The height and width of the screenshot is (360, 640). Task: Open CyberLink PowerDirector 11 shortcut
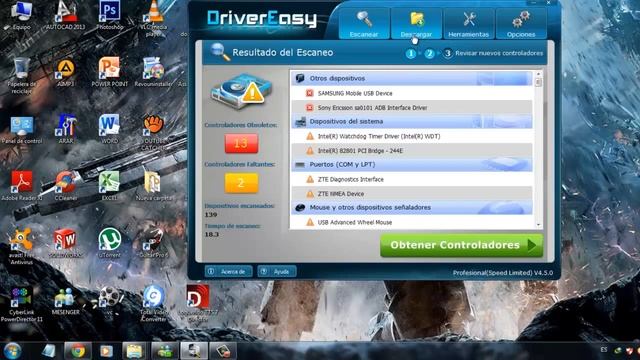[22, 304]
